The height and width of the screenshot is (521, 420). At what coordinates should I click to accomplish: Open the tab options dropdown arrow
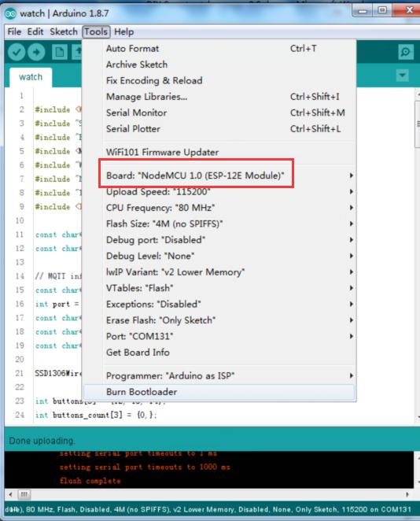click(403, 76)
